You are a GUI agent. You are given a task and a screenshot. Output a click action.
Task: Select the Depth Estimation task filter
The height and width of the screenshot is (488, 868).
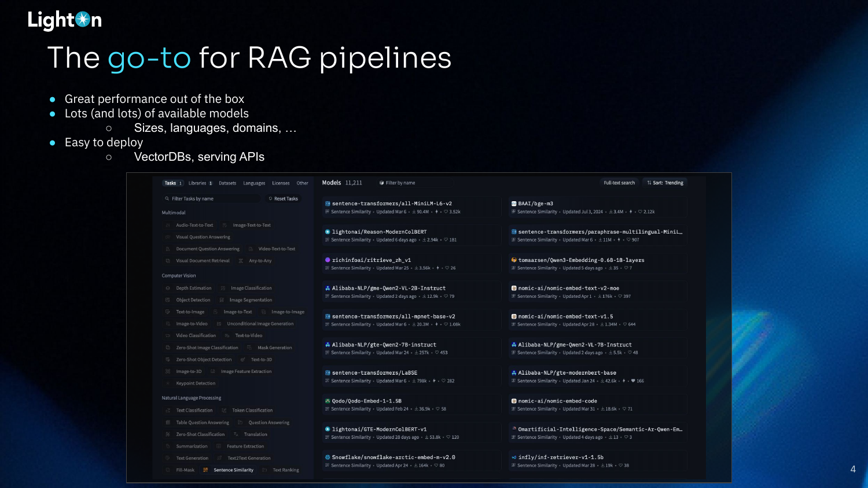(x=189, y=288)
